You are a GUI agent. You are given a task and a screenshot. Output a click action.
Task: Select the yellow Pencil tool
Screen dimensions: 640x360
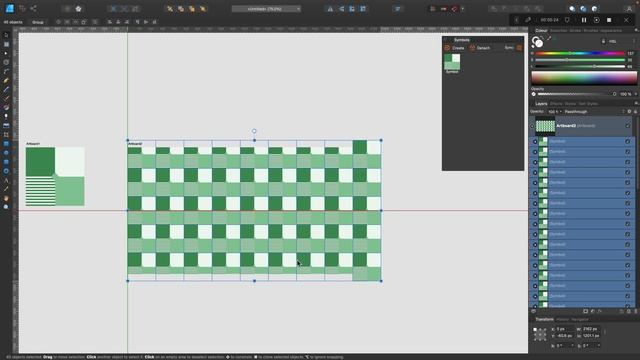(6, 80)
